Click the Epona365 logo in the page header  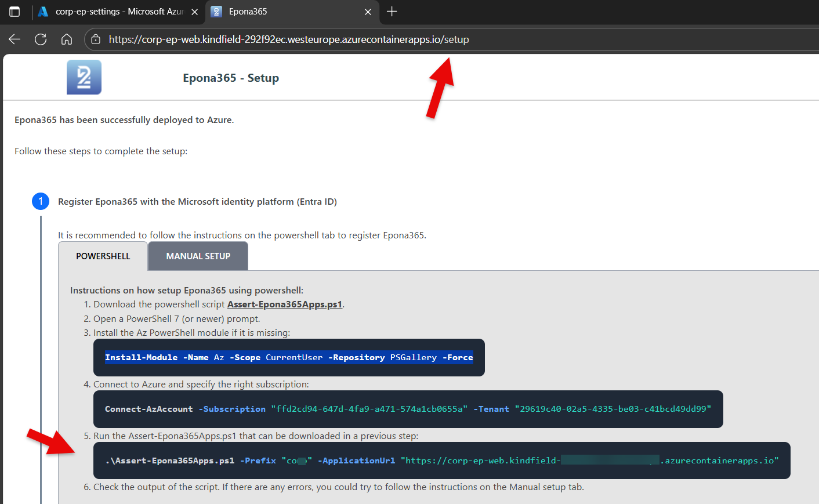(x=84, y=77)
